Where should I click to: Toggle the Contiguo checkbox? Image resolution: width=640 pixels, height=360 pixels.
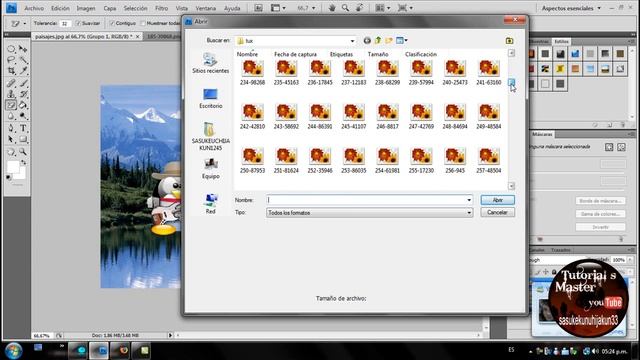pyautogui.click(x=112, y=23)
